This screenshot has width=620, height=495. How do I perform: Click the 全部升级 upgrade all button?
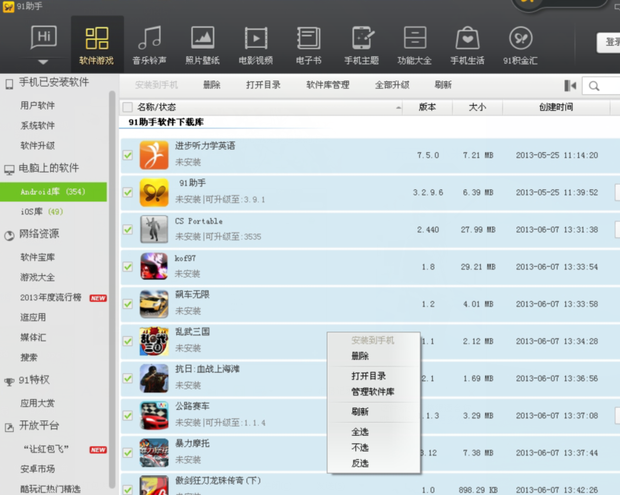click(392, 85)
